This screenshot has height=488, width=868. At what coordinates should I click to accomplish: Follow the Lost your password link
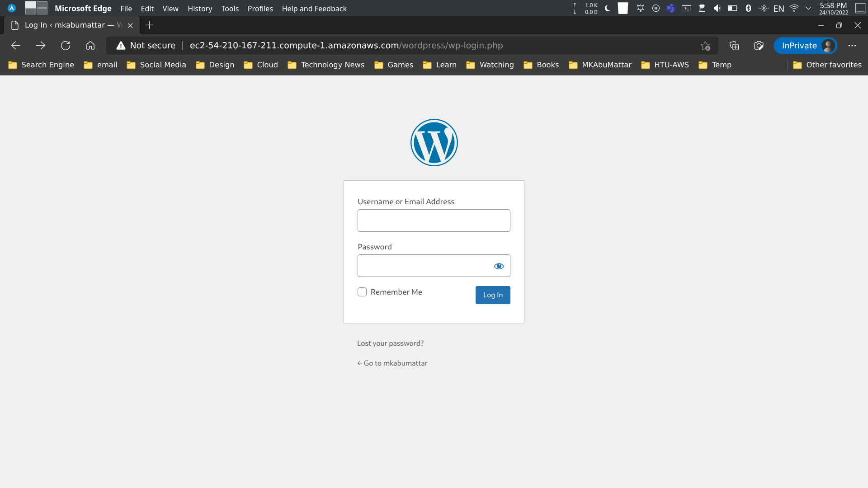390,343
